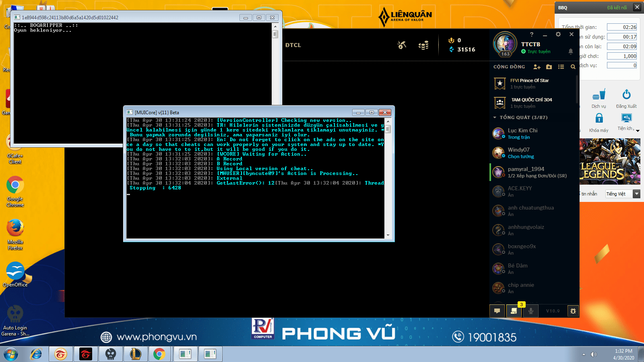Select friend anhhungvolaiz
This screenshot has width=644, height=362.
[533, 230]
